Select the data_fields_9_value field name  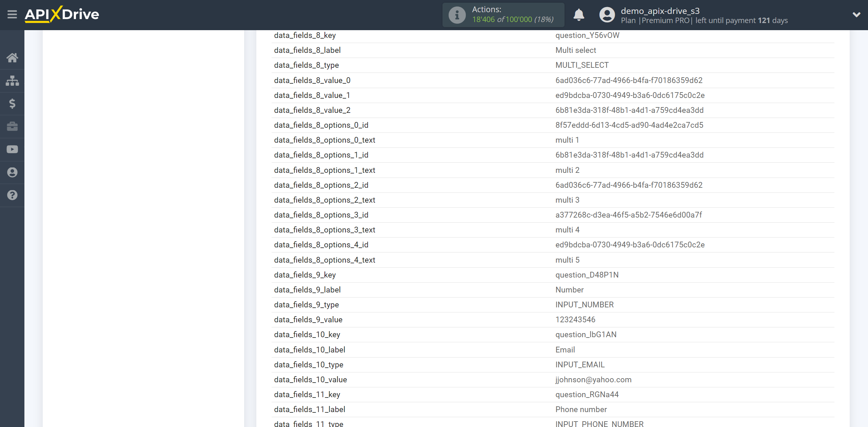[x=308, y=320]
